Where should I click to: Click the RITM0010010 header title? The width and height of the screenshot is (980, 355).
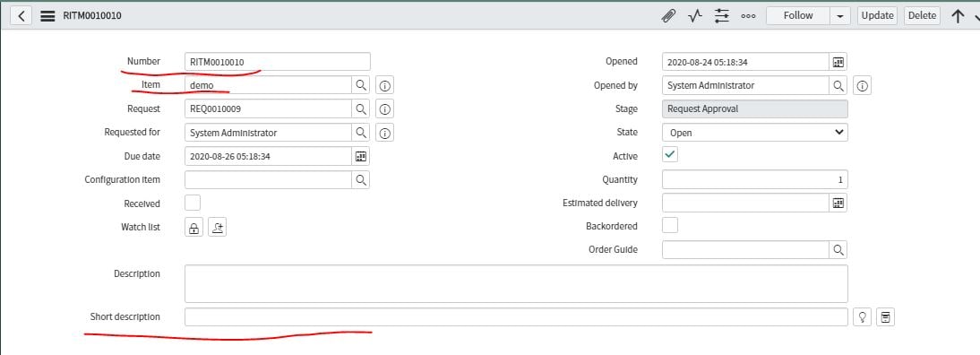point(92,15)
